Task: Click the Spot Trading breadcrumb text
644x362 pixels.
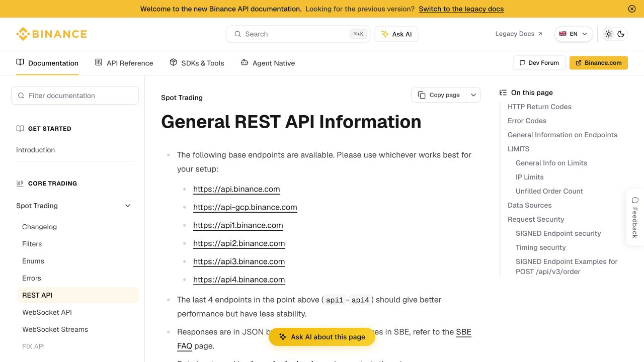Action: click(x=182, y=98)
